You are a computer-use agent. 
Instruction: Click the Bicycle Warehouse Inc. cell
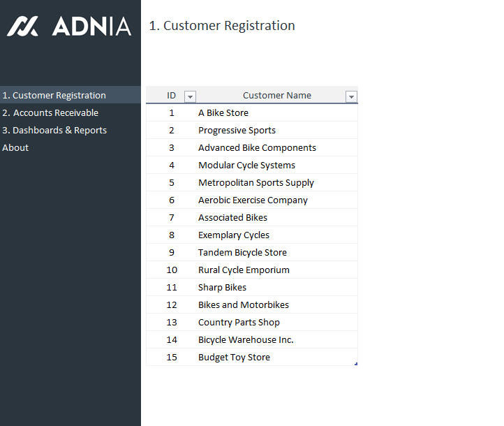click(246, 340)
